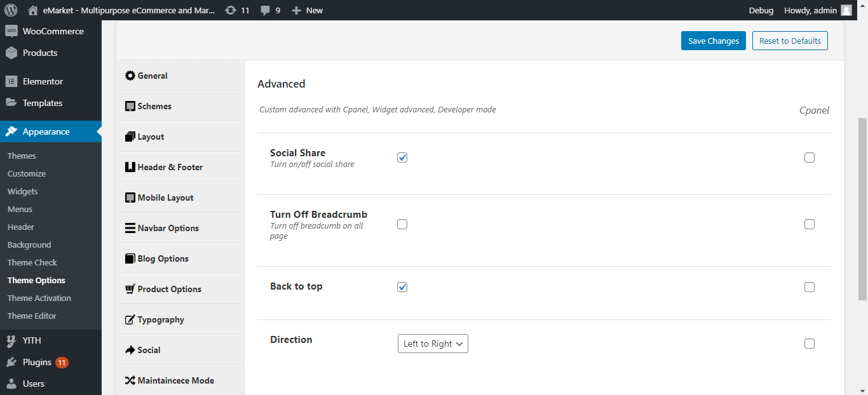The height and width of the screenshot is (395, 868).
Task: Enable the Turn Off Breadcrumb checkbox
Action: click(402, 224)
